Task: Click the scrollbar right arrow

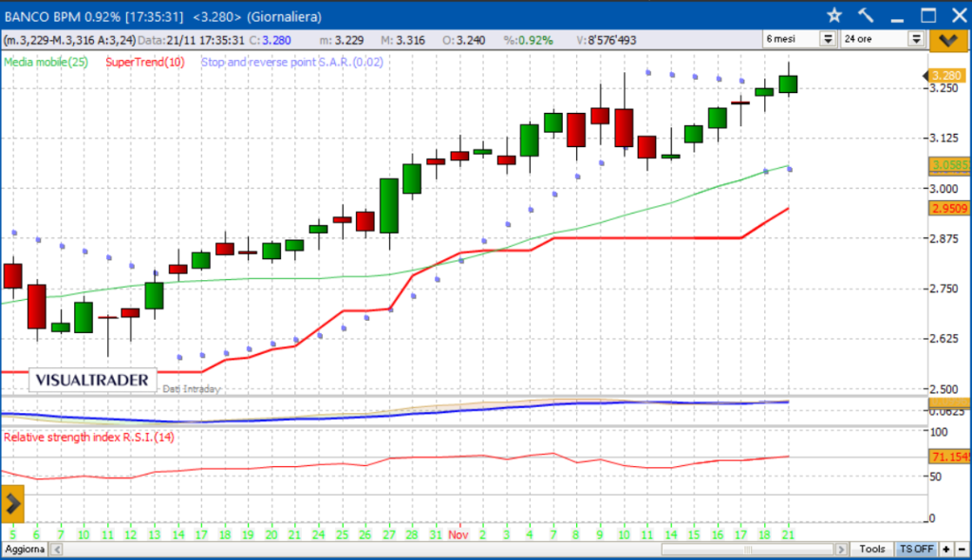Action: pos(841,550)
